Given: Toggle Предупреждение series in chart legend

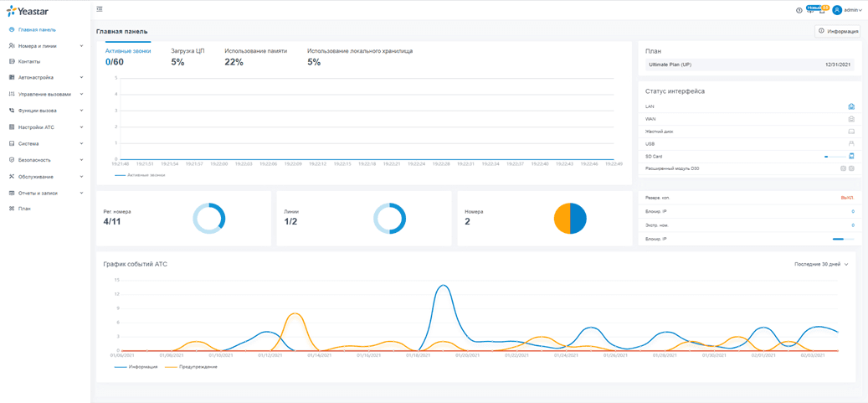Looking at the screenshot, I should [x=190, y=367].
